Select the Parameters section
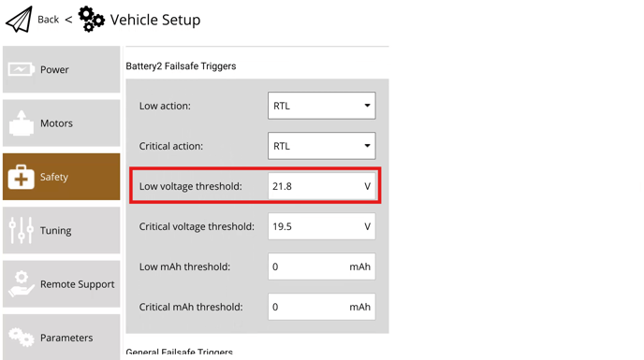Viewport: 644px width, 360px height. coord(61,337)
